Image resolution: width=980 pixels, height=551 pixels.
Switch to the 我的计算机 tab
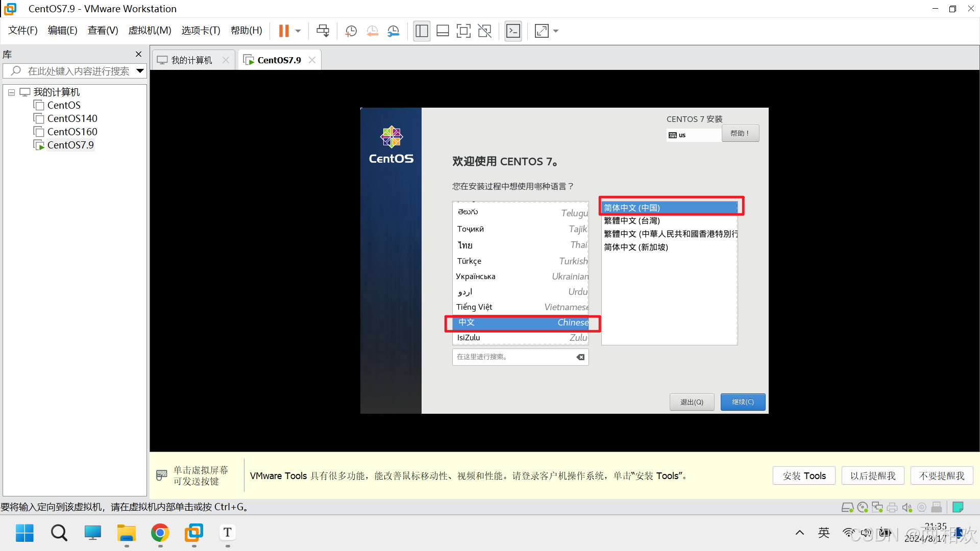click(191, 60)
